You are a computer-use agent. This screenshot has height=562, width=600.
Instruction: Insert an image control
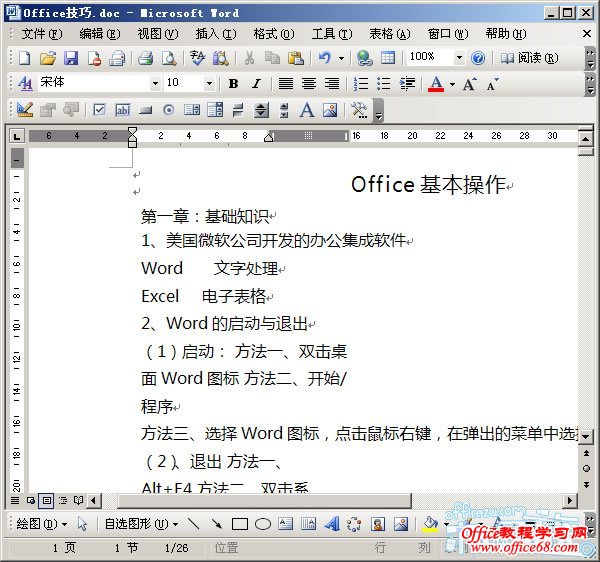(330, 110)
